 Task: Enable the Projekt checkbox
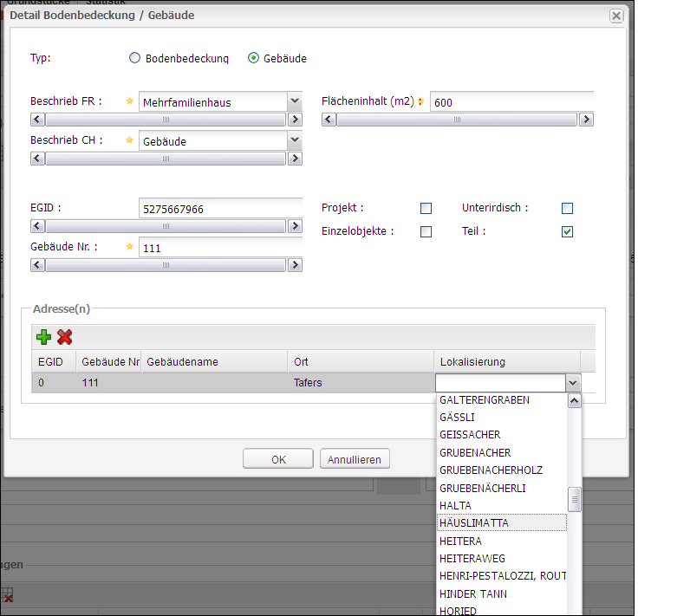click(x=426, y=209)
